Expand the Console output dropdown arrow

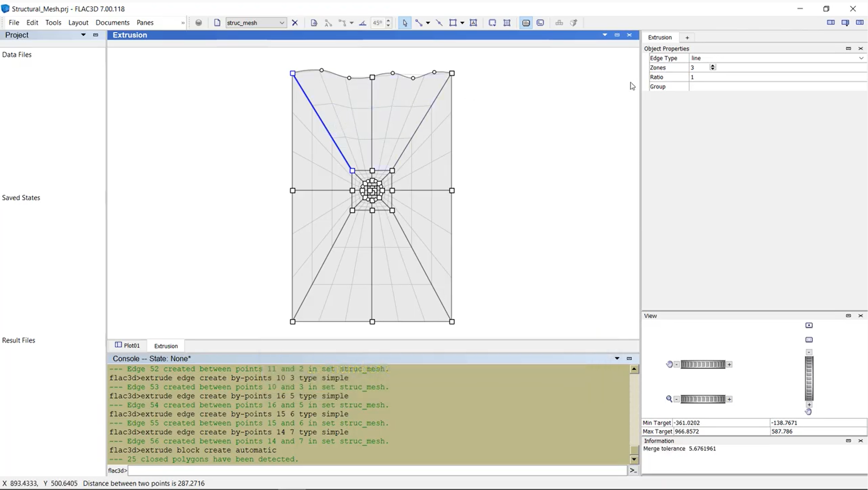point(617,358)
